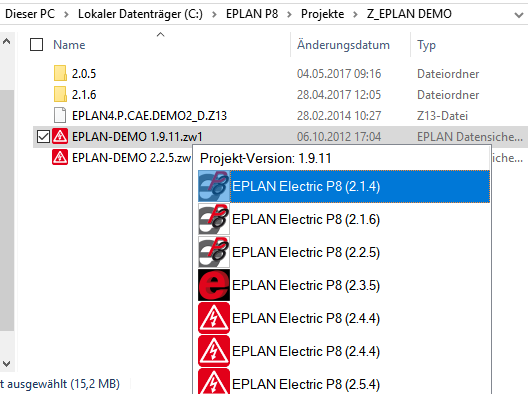The height and width of the screenshot is (394, 528).
Task: Click the red 'e' icon for version 2.3.5
Action: 214,285
